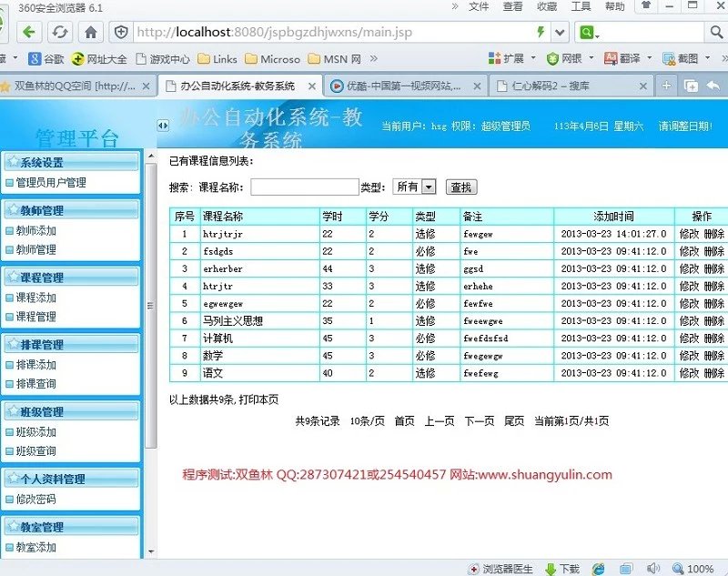Collapse the 课程管理 section header

click(x=71, y=278)
